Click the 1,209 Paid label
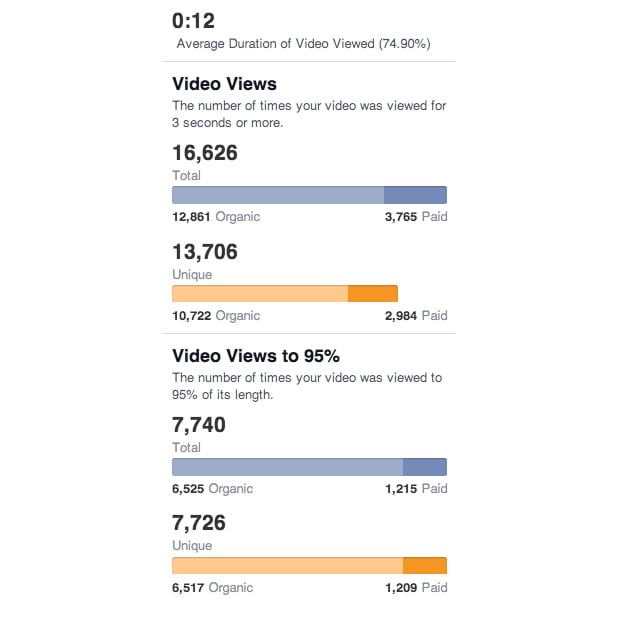Viewport: 619px width, 619px height. pos(416,588)
